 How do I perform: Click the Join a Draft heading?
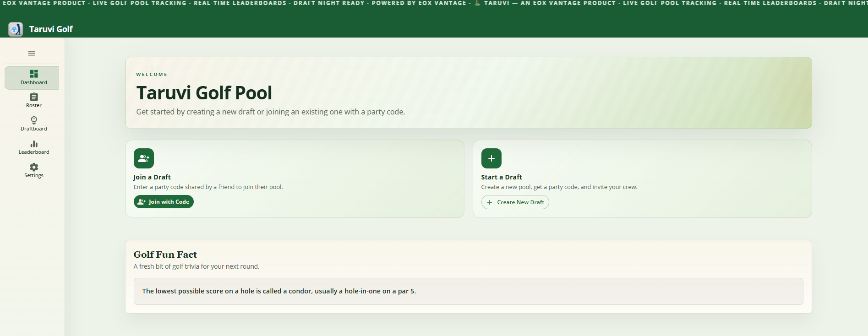(x=152, y=177)
